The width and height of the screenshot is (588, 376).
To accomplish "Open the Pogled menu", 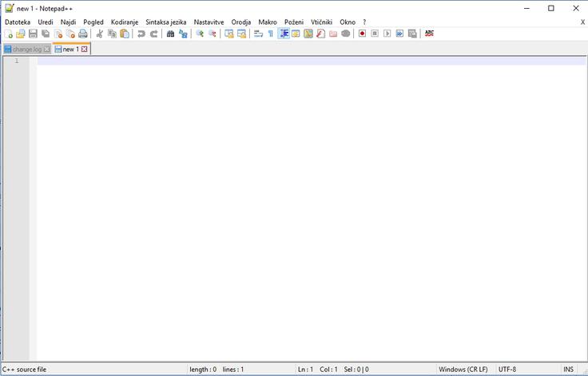I will [x=93, y=22].
